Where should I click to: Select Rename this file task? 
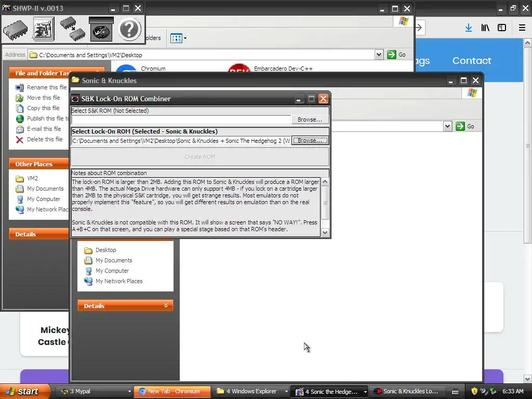pyautogui.click(x=47, y=87)
